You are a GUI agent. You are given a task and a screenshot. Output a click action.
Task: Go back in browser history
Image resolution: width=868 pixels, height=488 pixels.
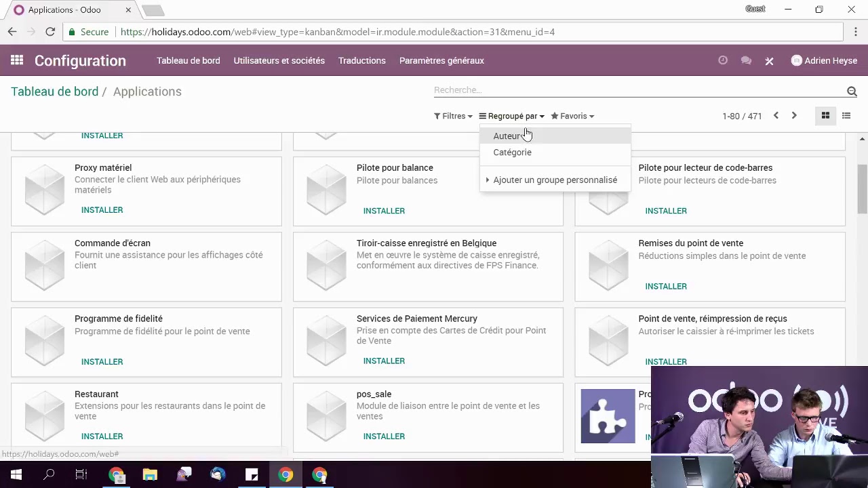tap(12, 32)
